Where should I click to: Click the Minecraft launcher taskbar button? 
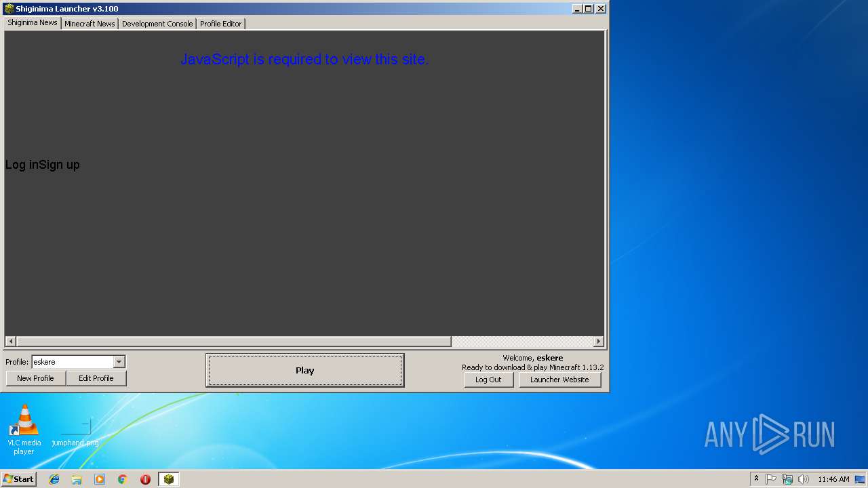[169, 479]
